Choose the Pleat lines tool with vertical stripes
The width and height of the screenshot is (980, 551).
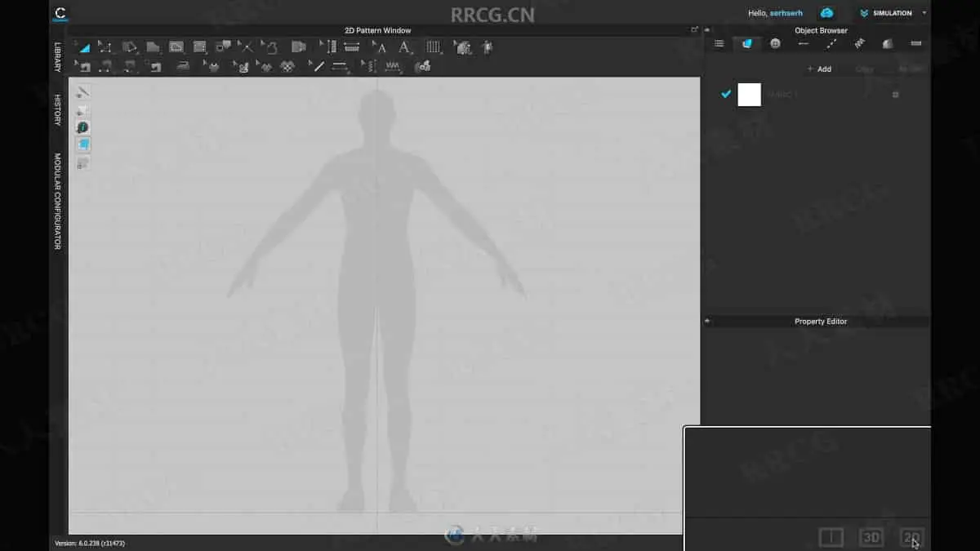434,47
